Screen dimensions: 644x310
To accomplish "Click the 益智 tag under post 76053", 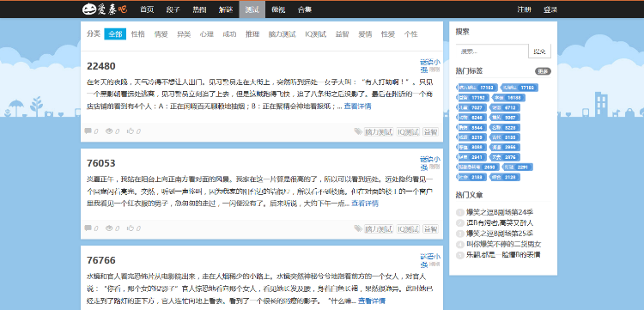I will pos(430,228).
